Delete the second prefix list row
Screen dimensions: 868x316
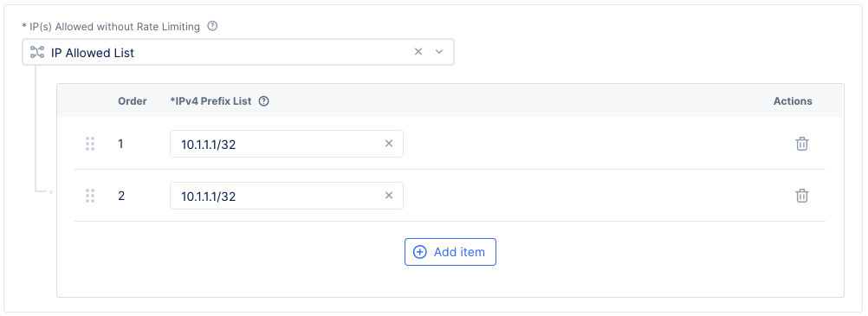click(801, 196)
